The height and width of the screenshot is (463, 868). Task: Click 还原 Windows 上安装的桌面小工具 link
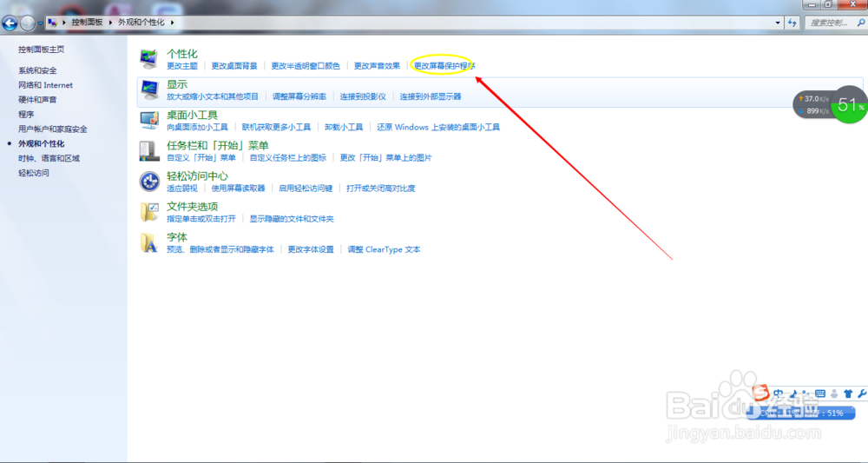tap(438, 128)
